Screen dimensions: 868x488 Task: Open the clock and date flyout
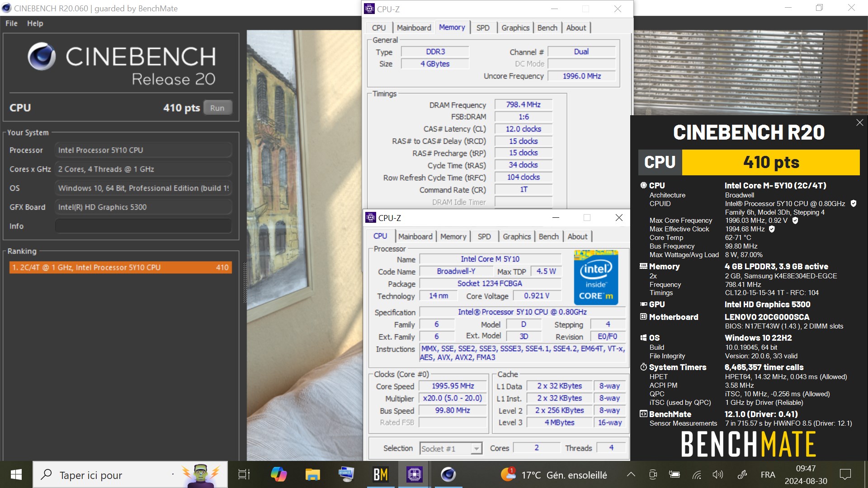[x=806, y=474]
